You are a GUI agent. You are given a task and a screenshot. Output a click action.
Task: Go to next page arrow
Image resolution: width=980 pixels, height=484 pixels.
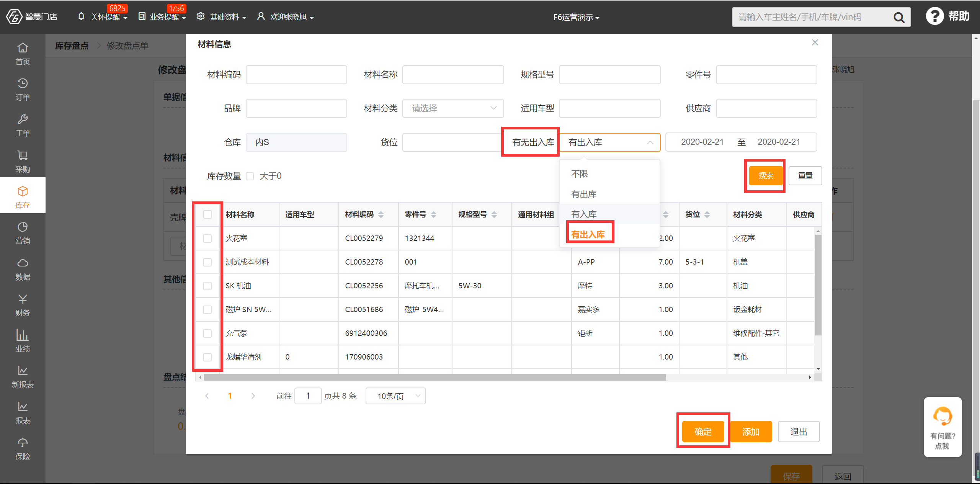pos(253,396)
